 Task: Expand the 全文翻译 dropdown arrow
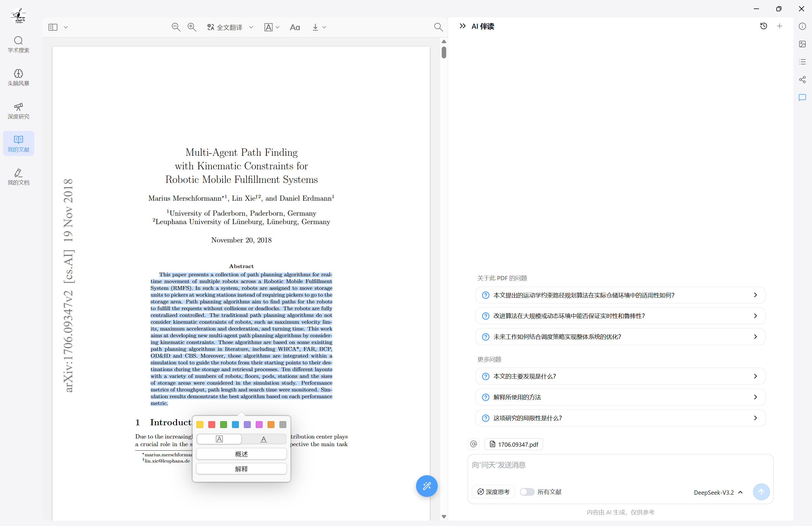251,27
